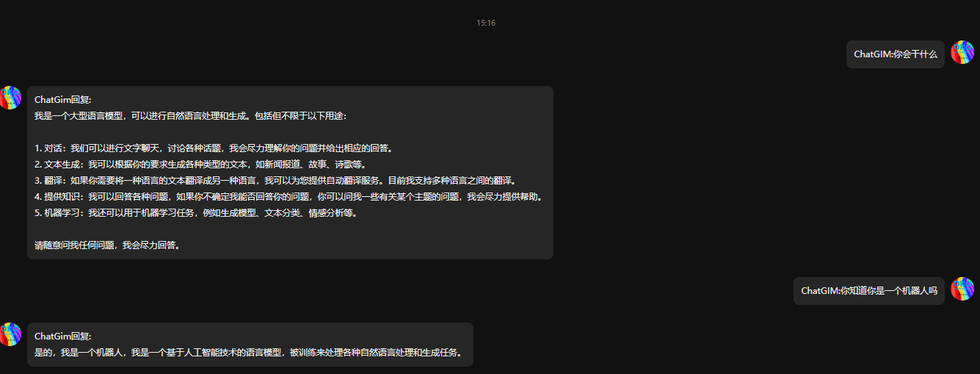This screenshot has width=980, height=374.
Task: Open the bot avatar beside "是的，我是一个机器人" reply
Action: [10, 334]
